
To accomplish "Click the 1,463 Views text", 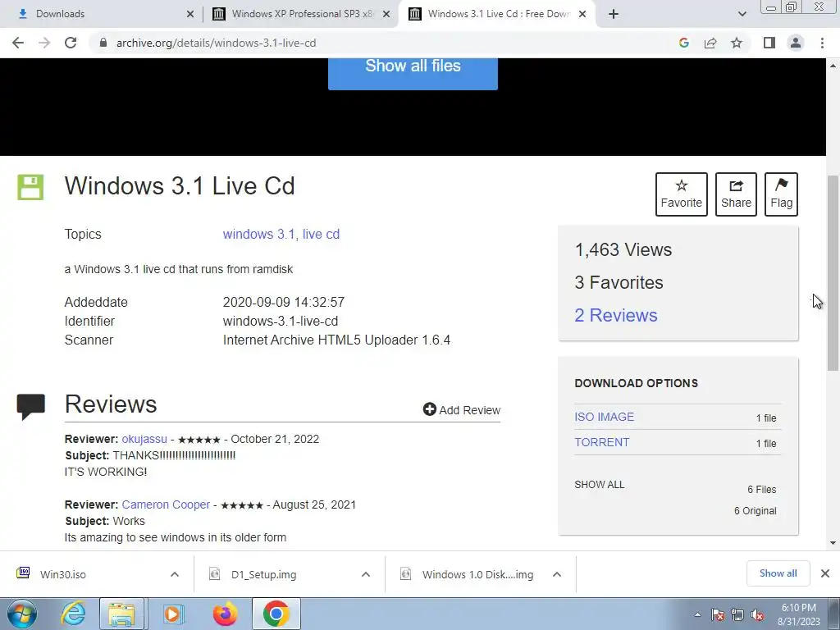I will [x=623, y=249].
